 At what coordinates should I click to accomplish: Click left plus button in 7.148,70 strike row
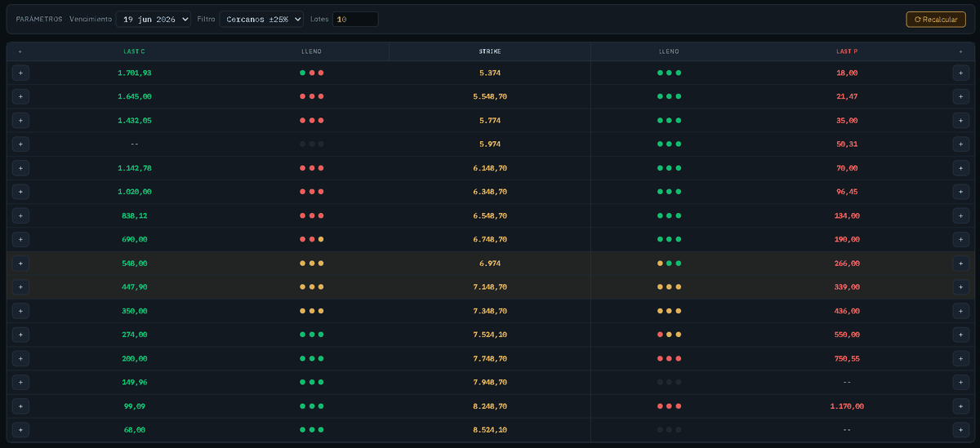(20, 287)
